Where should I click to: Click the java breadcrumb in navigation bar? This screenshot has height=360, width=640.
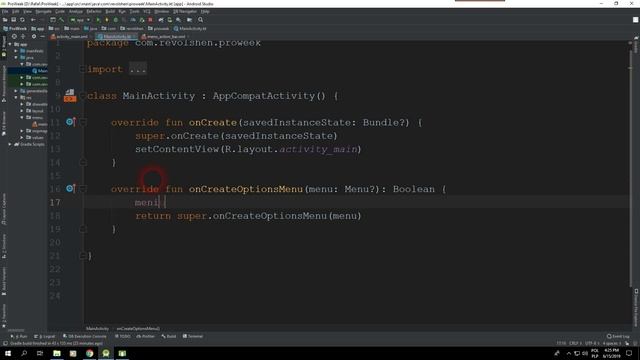91,29
